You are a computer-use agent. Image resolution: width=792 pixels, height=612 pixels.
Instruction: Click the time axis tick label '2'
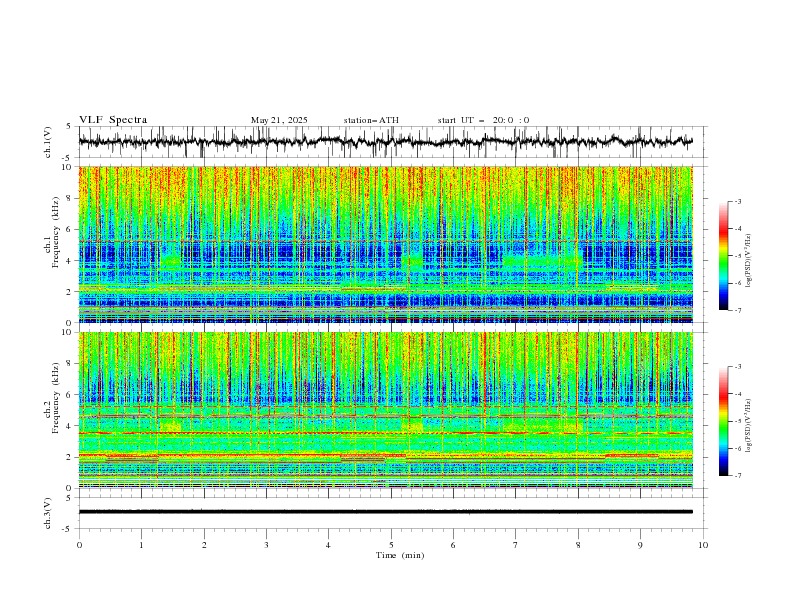coord(204,545)
